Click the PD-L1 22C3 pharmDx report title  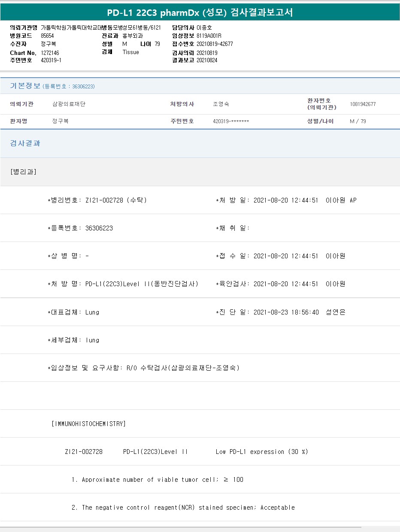click(x=200, y=12)
